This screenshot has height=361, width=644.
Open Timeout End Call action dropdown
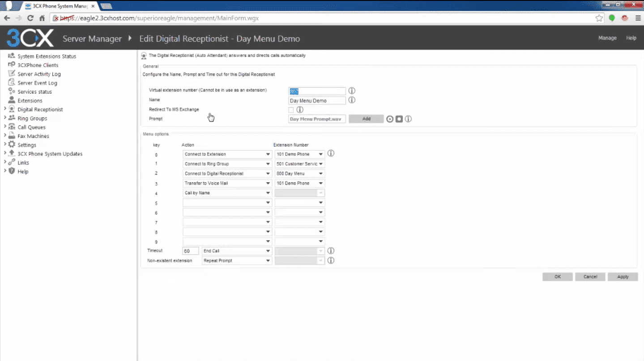[x=237, y=251]
